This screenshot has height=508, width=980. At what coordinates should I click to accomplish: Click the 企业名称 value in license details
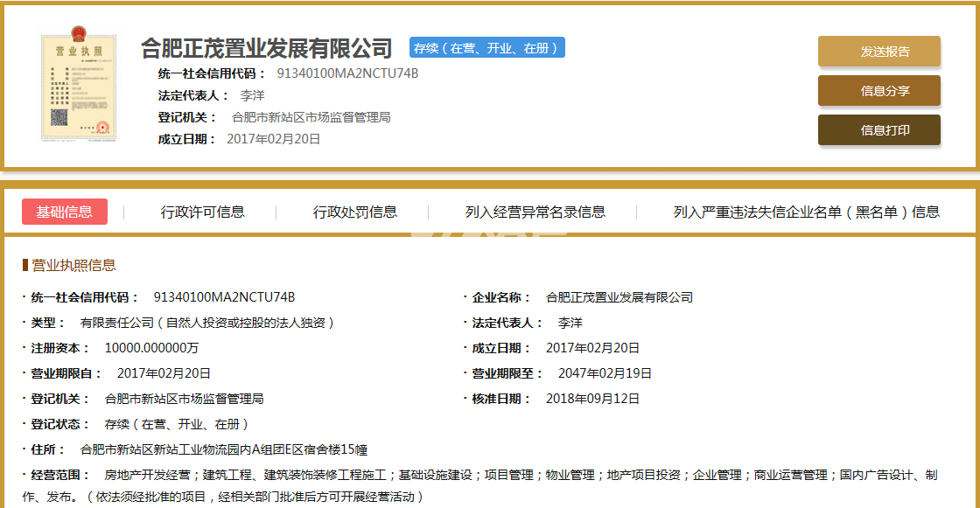tap(619, 297)
